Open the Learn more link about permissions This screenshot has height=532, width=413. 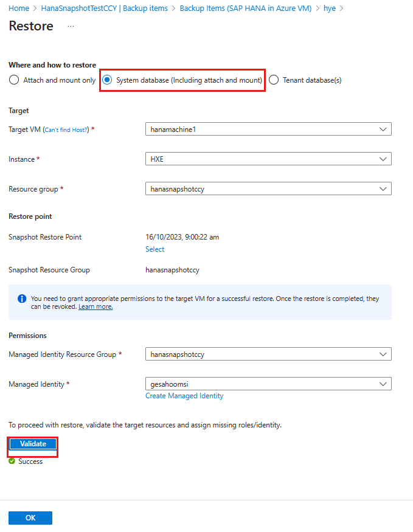coord(95,306)
